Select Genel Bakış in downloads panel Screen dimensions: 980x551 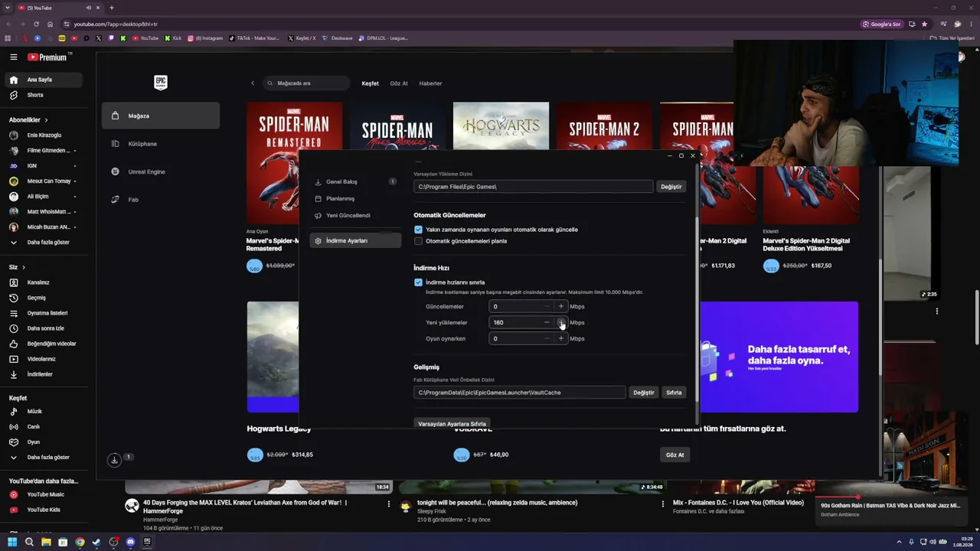click(x=355, y=182)
